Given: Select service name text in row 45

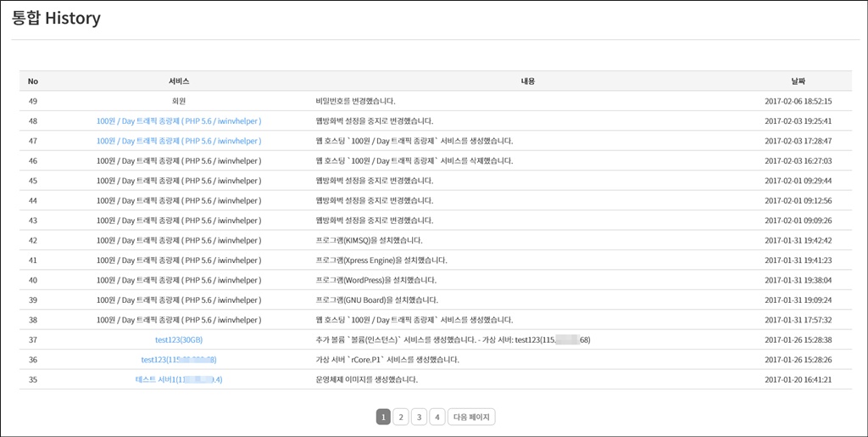Looking at the screenshot, I should pyautogui.click(x=179, y=181).
